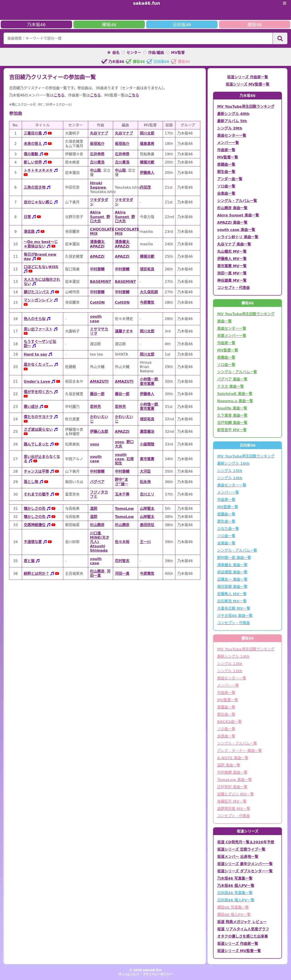Switch to the green 欅坂46 tab
This screenshot has width=291, height=980.
tap(109, 25)
